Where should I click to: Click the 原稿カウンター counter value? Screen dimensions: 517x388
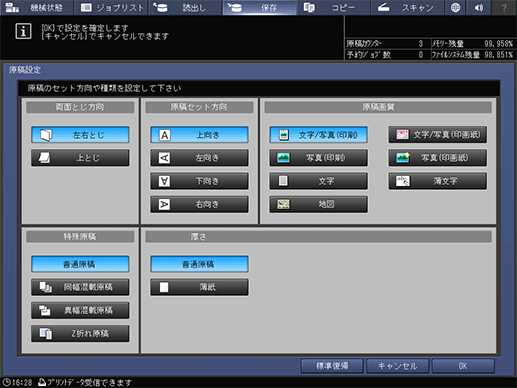point(421,44)
